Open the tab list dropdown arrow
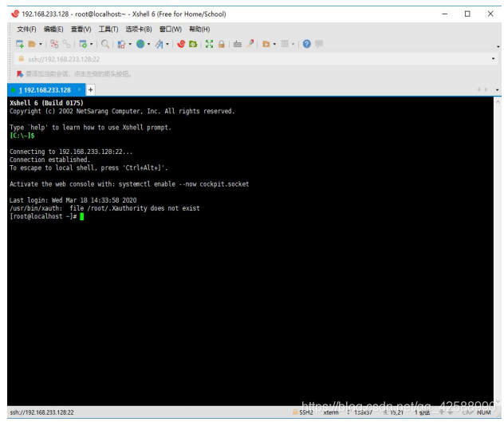Image resolution: width=504 pixels, height=422 pixels. point(498,89)
